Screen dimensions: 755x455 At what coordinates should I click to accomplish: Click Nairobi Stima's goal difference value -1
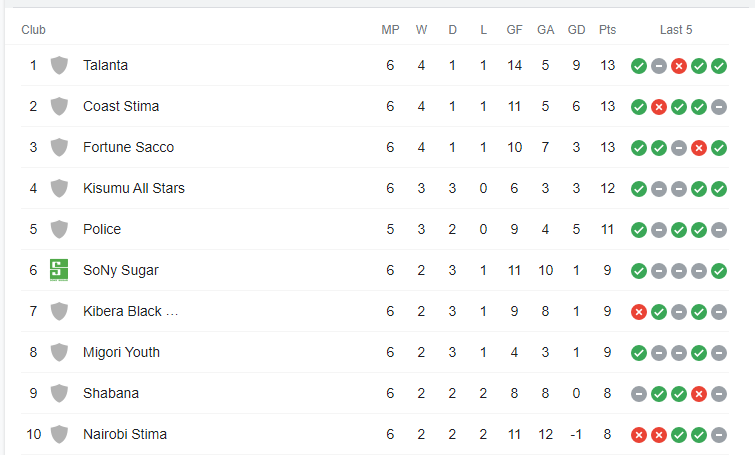[576, 435]
